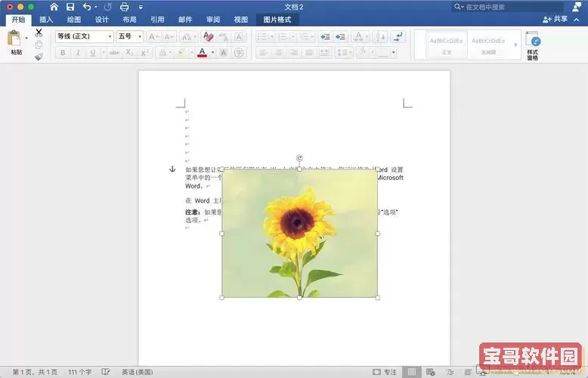Viewport: 588px width, 378px height.
Task: Align text left
Action: pos(264,53)
